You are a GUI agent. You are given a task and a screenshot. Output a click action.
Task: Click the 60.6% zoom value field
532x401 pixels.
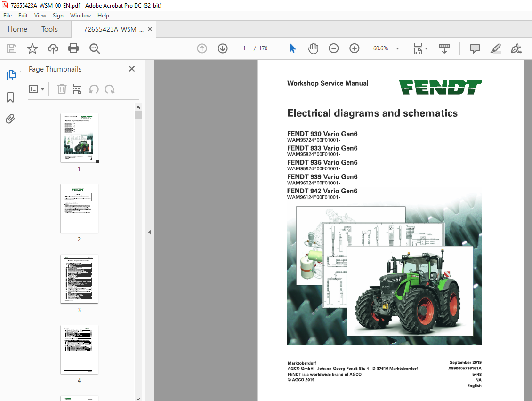(381, 48)
